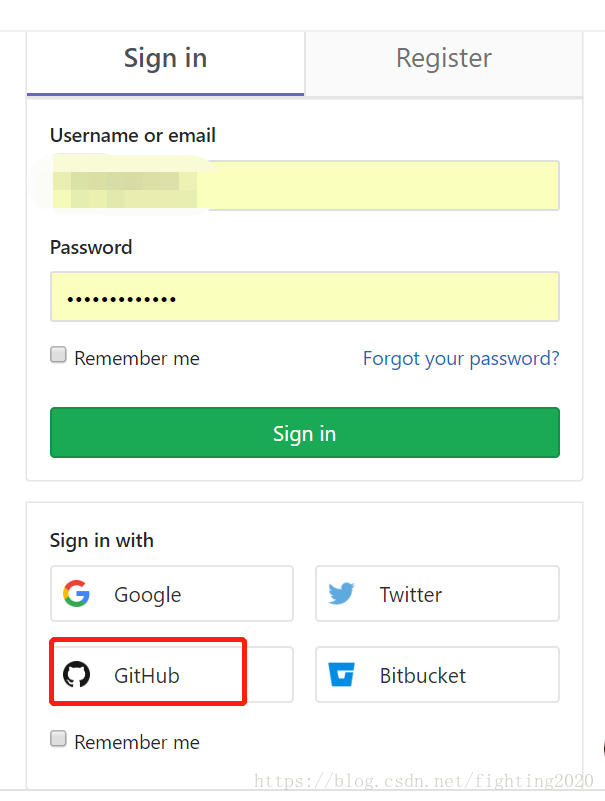Check Remember me below the password field
605x801 pixels.
(59, 355)
